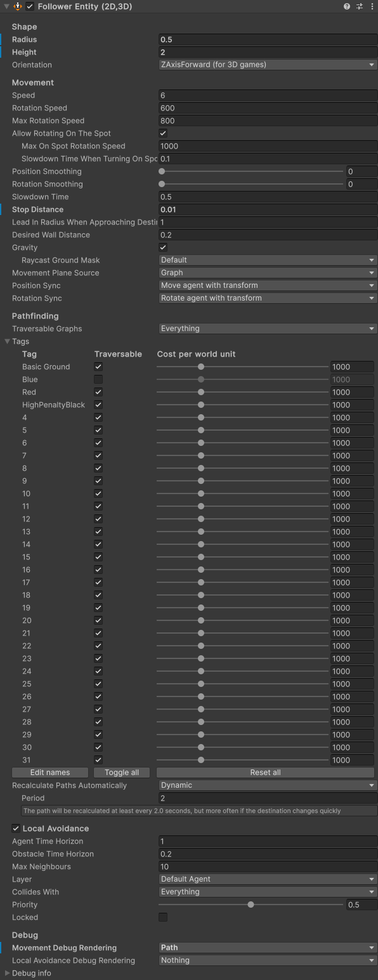Viewport: 378px width, 980px height.
Task: Click the Speed input field
Action: (x=268, y=95)
